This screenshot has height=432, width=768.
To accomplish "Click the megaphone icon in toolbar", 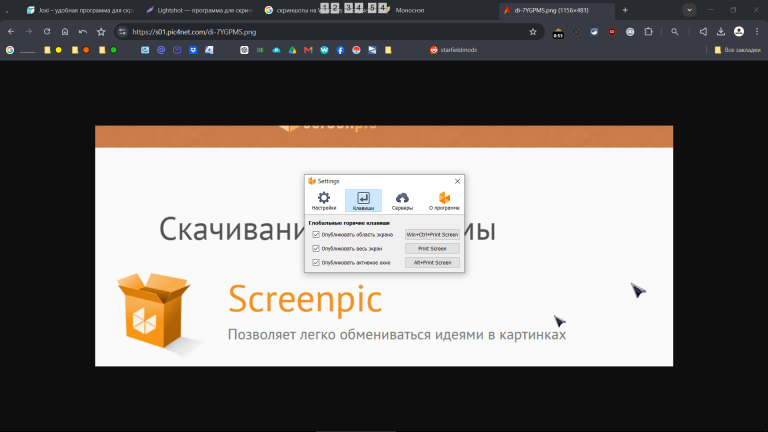I will pyautogui.click(x=703, y=32).
